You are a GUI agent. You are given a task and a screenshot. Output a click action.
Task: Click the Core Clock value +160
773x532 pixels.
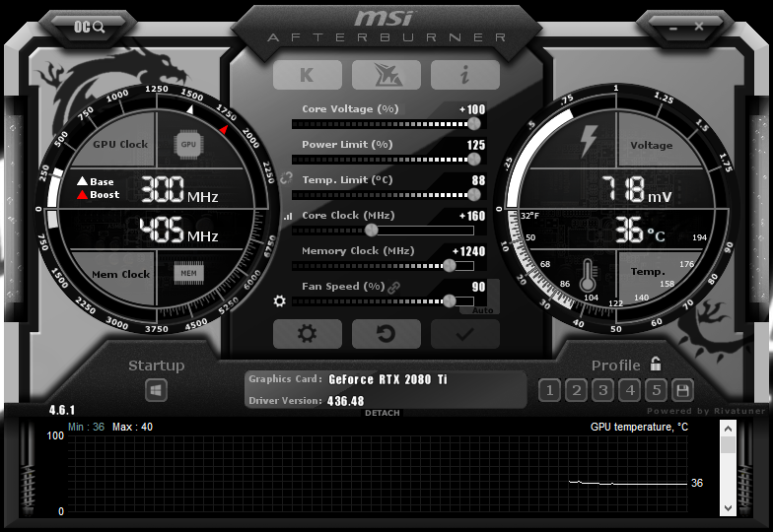coord(472,216)
